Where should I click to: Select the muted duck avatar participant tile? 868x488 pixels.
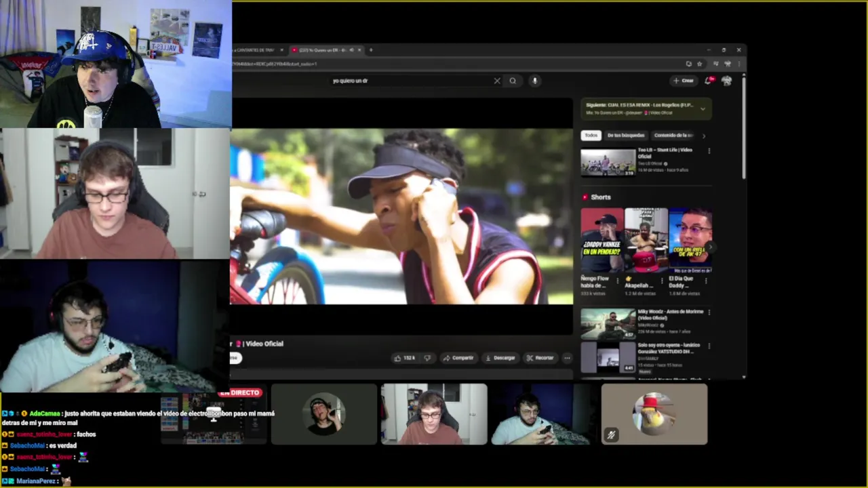click(654, 414)
